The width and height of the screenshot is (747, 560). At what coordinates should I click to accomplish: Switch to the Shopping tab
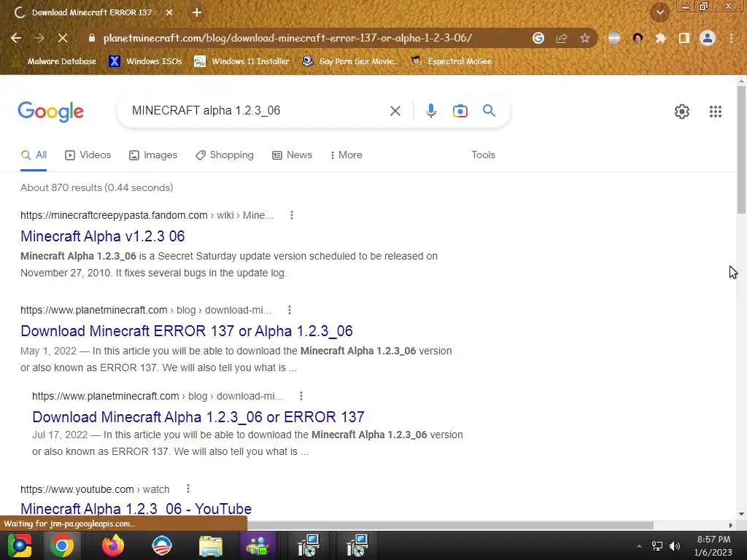225,155
